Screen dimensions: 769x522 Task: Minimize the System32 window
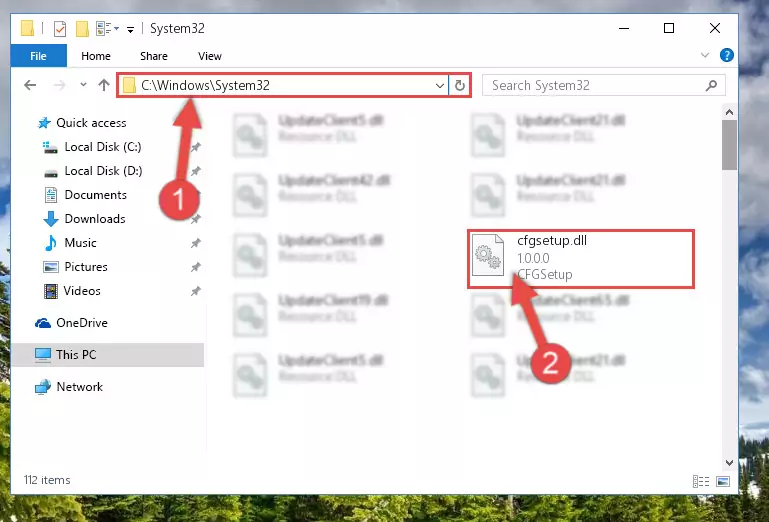(624, 28)
